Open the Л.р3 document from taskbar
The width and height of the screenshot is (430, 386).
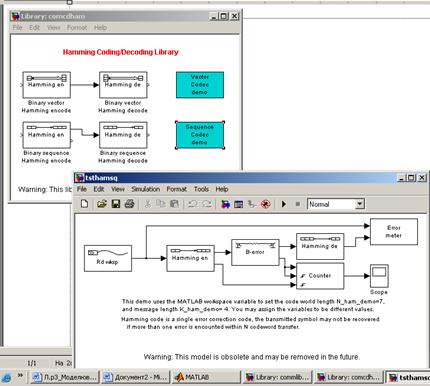[65, 377]
